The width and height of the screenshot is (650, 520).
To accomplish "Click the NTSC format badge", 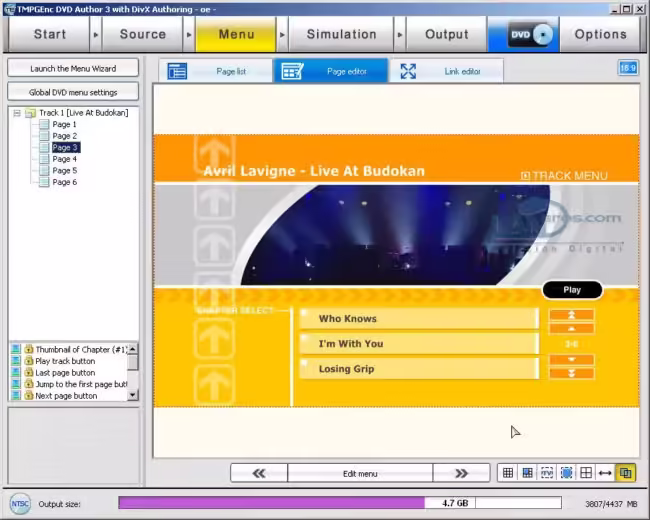I will click(20, 504).
